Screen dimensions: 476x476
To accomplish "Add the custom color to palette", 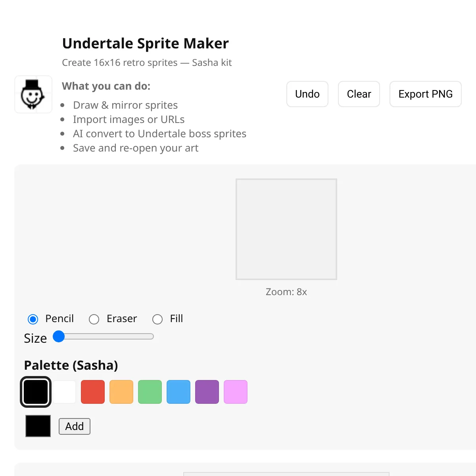I will coord(75,426).
